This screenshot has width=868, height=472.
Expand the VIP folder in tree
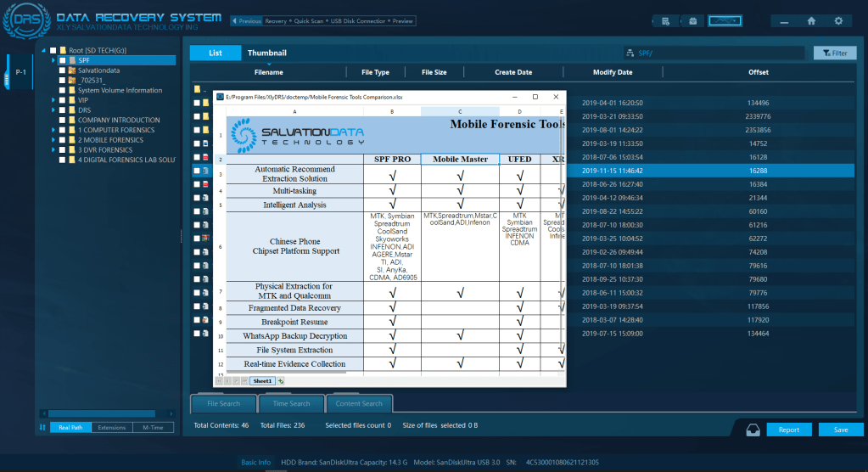(53, 100)
